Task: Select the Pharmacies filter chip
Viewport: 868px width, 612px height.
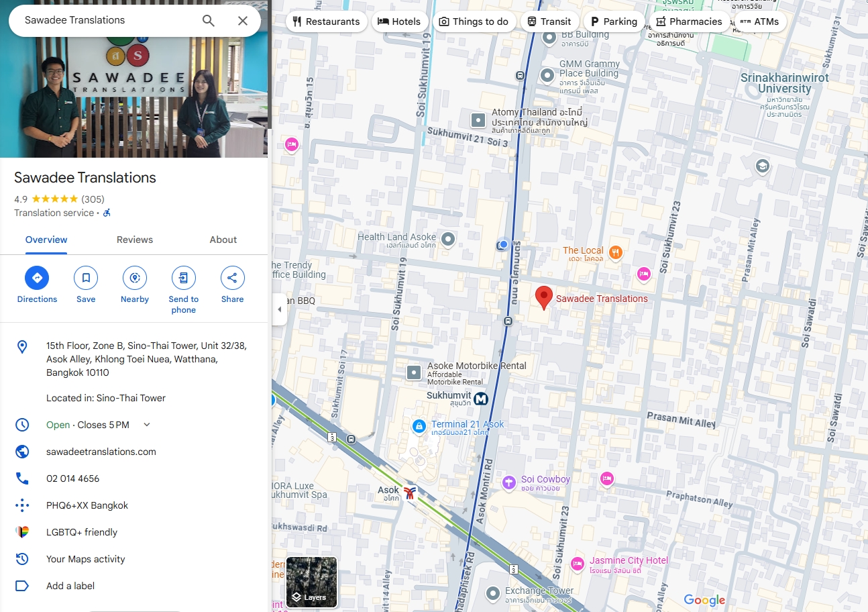Action: pyautogui.click(x=689, y=21)
